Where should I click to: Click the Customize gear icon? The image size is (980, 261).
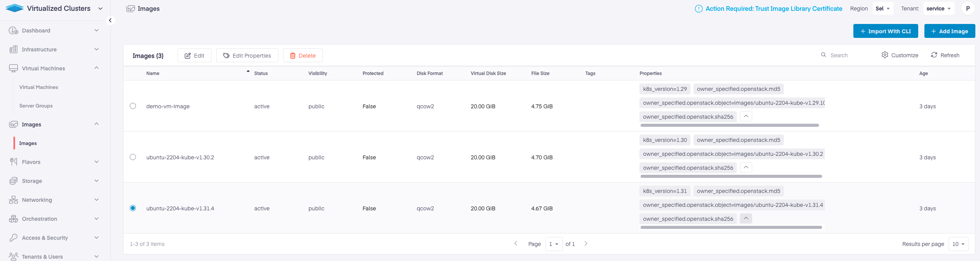coord(885,55)
